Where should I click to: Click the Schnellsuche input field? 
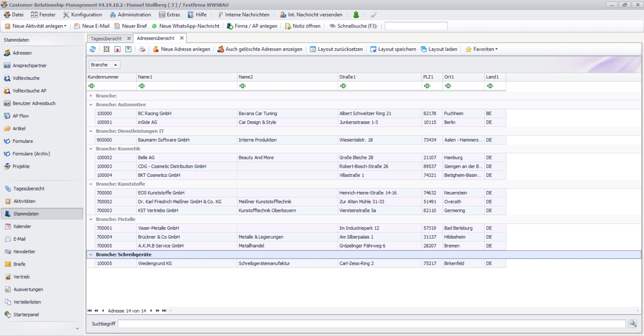[415, 26]
